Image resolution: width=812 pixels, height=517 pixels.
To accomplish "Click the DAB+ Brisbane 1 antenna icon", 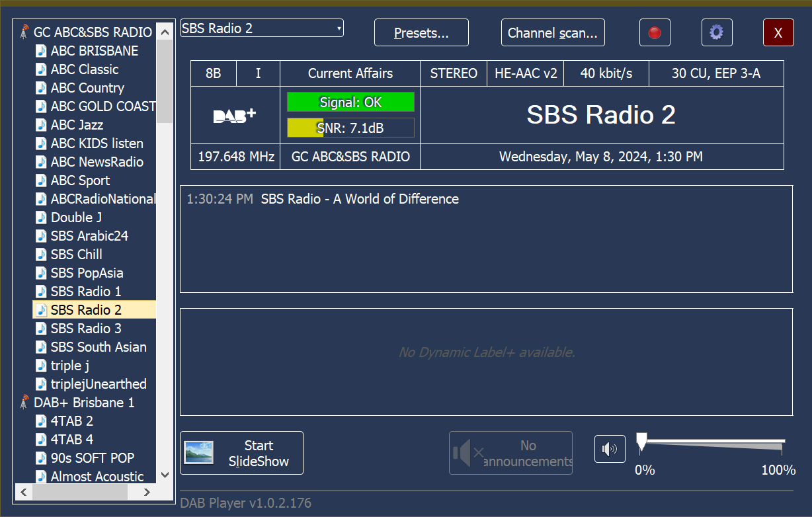I will [x=24, y=402].
